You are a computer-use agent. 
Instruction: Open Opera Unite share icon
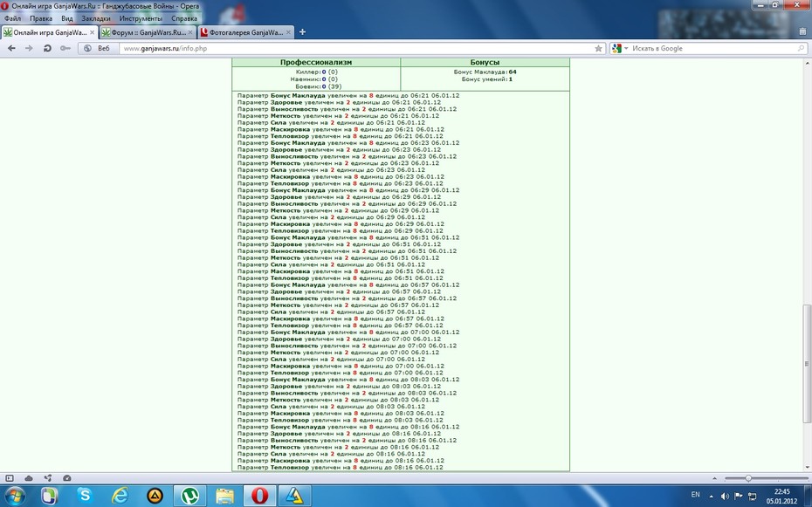click(x=48, y=478)
